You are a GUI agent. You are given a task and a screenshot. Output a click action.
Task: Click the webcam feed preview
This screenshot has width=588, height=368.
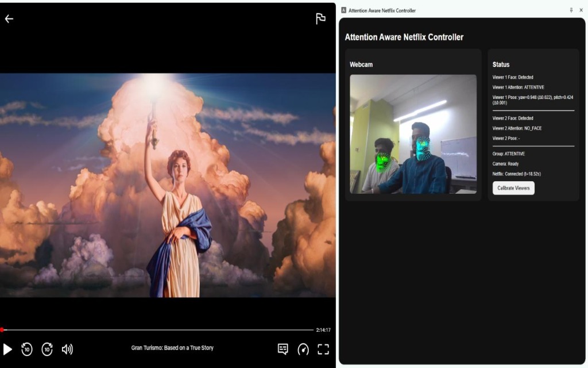(x=413, y=134)
